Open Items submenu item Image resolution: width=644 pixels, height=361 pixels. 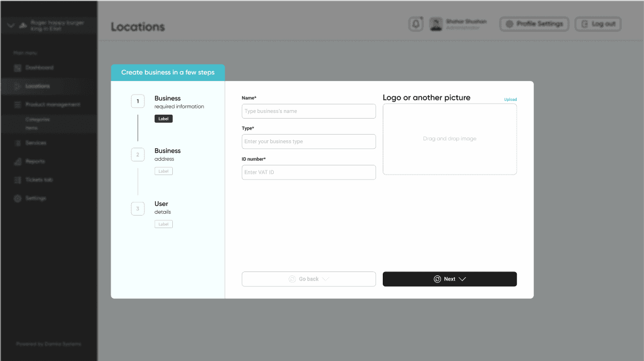pyautogui.click(x=31, y=128)
